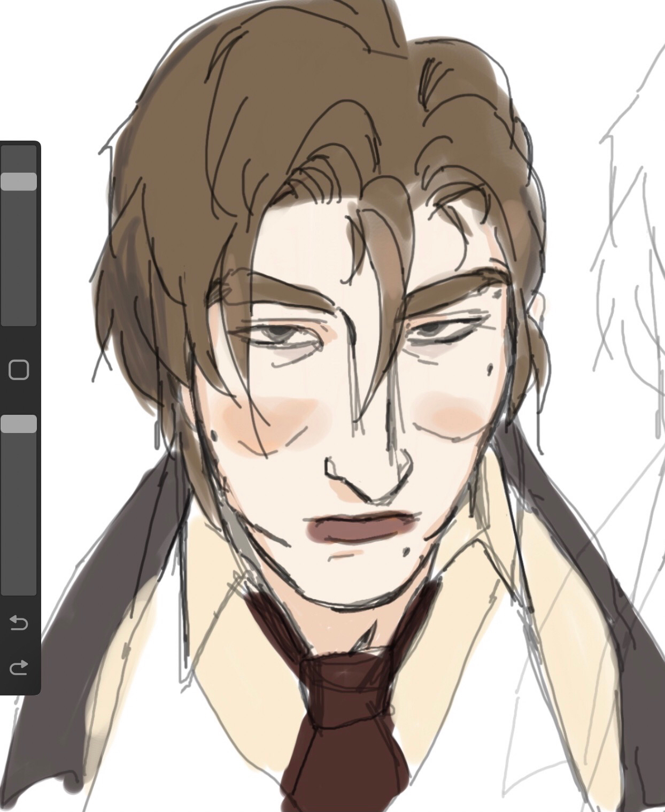Click the mole beside the lips
This screenshot has width=665, height=812.
click(405, 549)
